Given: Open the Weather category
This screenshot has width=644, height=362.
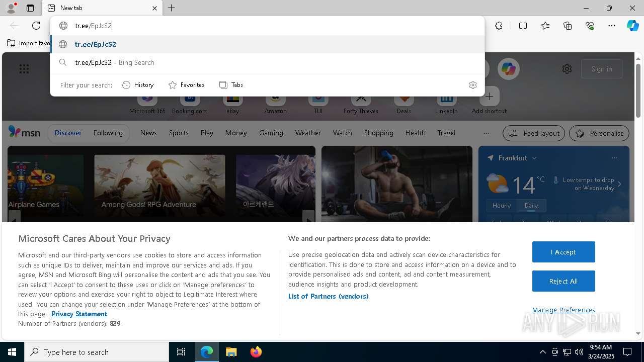Looking at the screenshot, I should pos(308,133).
